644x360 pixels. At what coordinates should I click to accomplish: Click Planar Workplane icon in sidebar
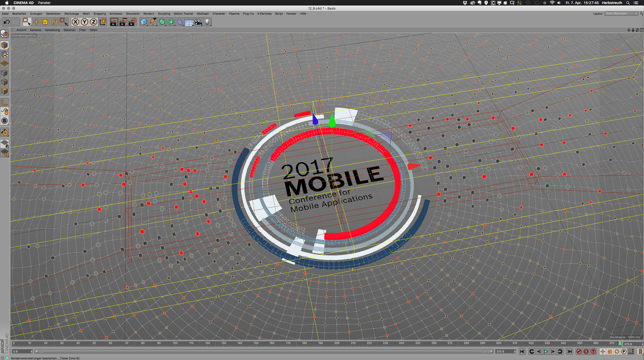click(5, 153)
